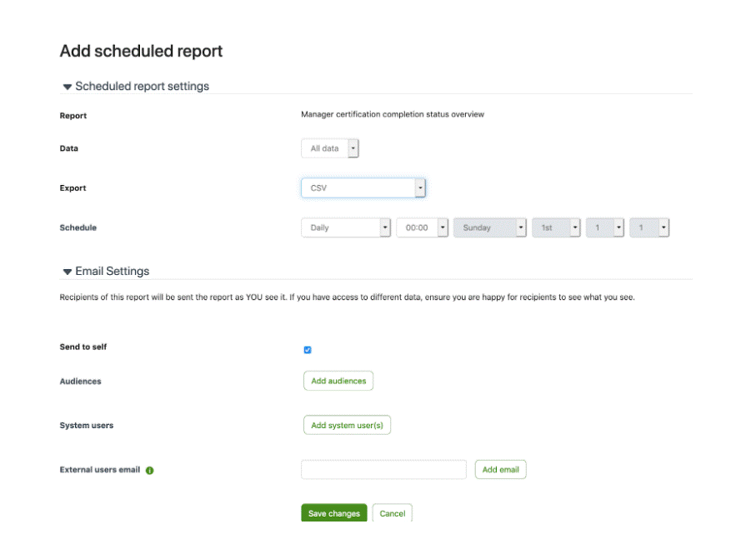
Task: Collapse the Email Settings section
Action: [67, 272]
